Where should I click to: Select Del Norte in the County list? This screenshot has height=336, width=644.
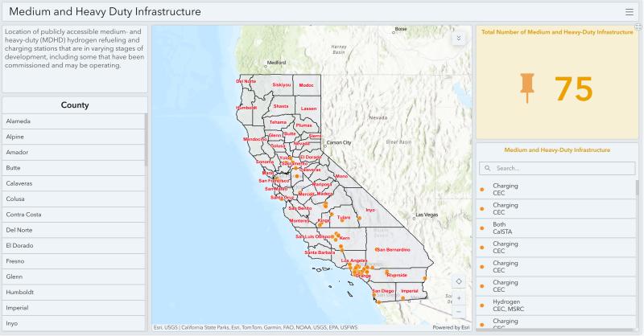click(74, 230)
